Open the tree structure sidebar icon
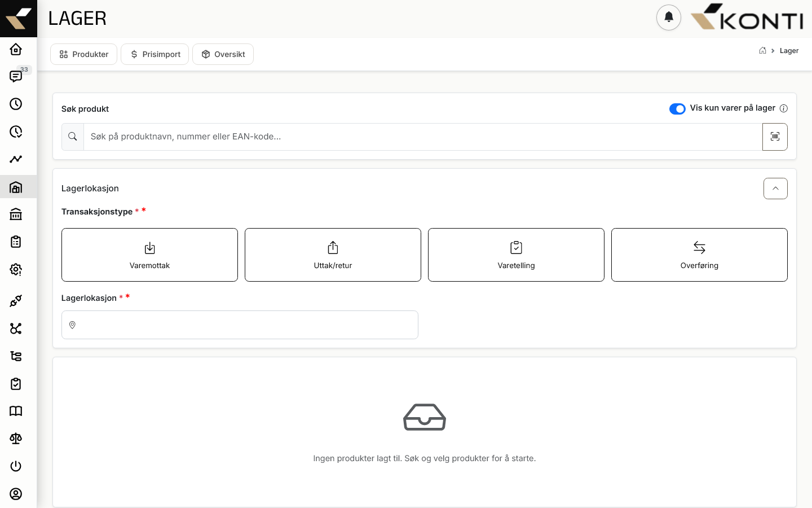The width and height of the screenshot is (812, 508). (16, 356)
